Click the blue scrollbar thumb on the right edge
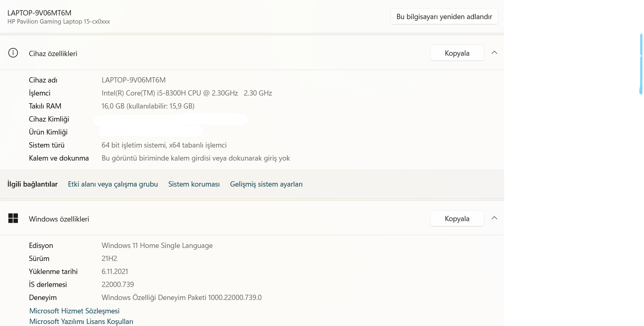Viewport: 644px width, 326px height. click(641, 64)
